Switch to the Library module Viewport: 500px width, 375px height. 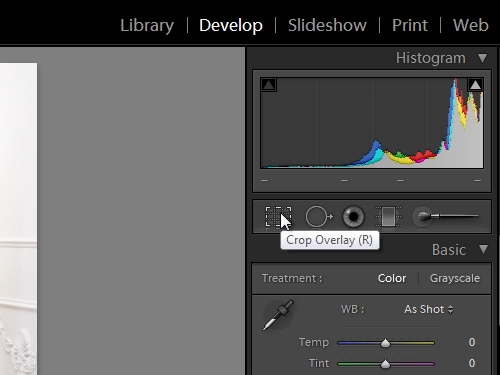(147, 25)
